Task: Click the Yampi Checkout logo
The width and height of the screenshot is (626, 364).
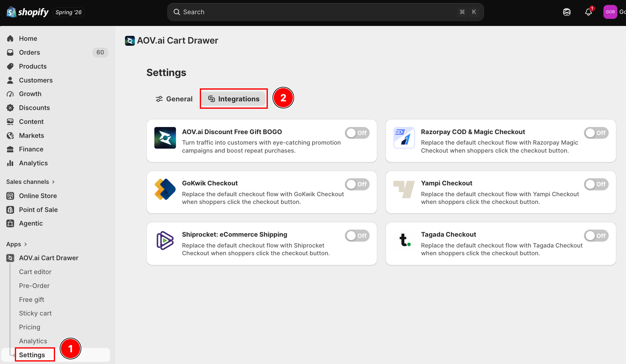Action: [404, 189]
